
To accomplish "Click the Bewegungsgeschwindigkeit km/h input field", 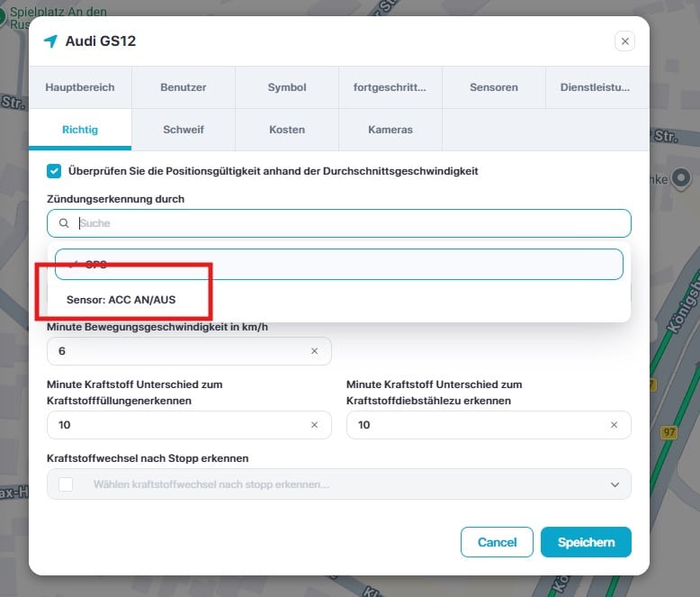I will coord(180,351).
